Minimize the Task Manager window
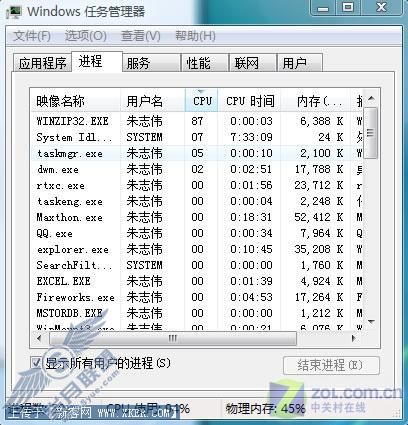The width and height of the screenshot is (408, 425). point(323,8)
